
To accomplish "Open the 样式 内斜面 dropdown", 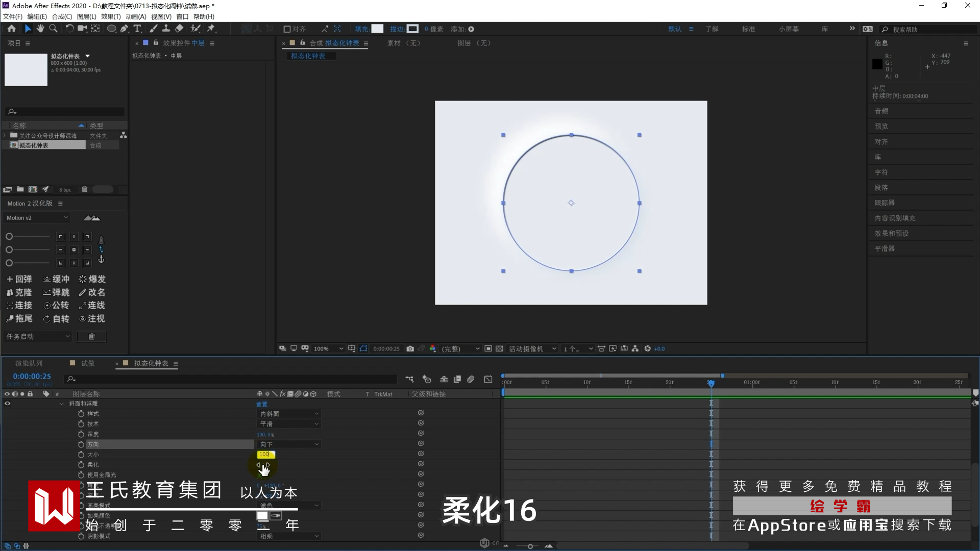I will [289, 414].
